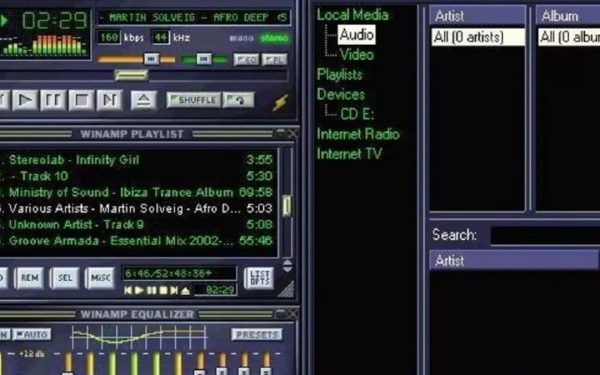
Task: Click the volume slider handle
Action: (152, 59)
